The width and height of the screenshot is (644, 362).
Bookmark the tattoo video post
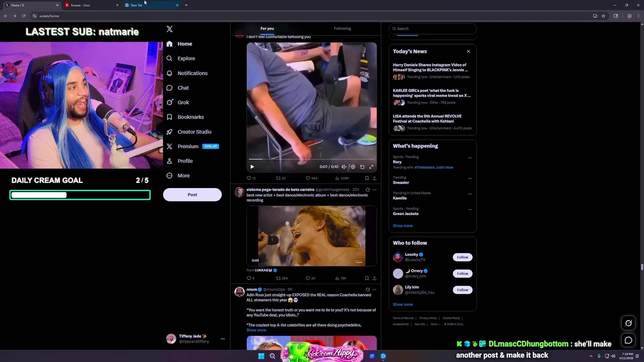pos(367,178)
